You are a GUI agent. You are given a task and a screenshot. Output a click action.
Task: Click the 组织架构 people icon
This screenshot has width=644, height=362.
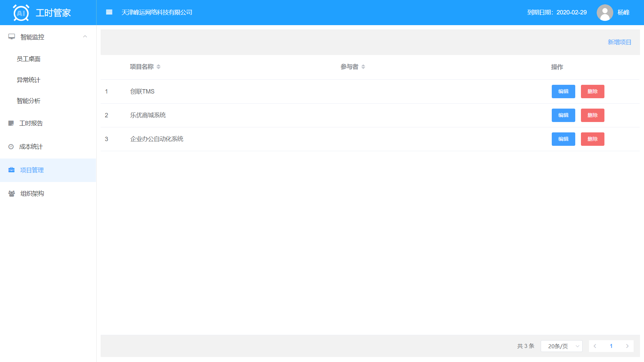pyautogui.click(x=12, y=194)
